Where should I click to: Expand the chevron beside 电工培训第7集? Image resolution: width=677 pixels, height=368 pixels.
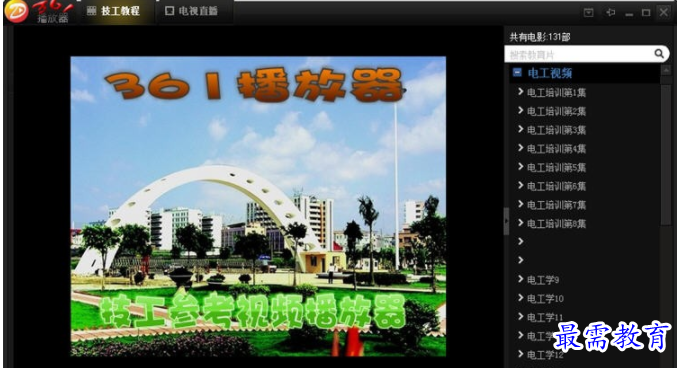(520, 204)
